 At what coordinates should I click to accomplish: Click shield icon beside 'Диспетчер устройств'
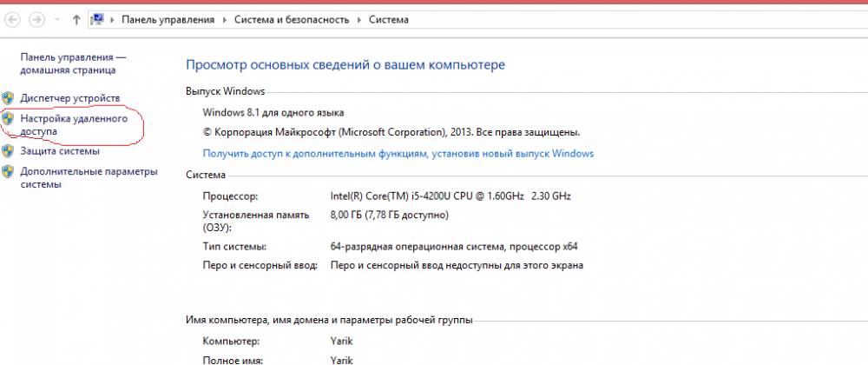(x=8, y=98)
